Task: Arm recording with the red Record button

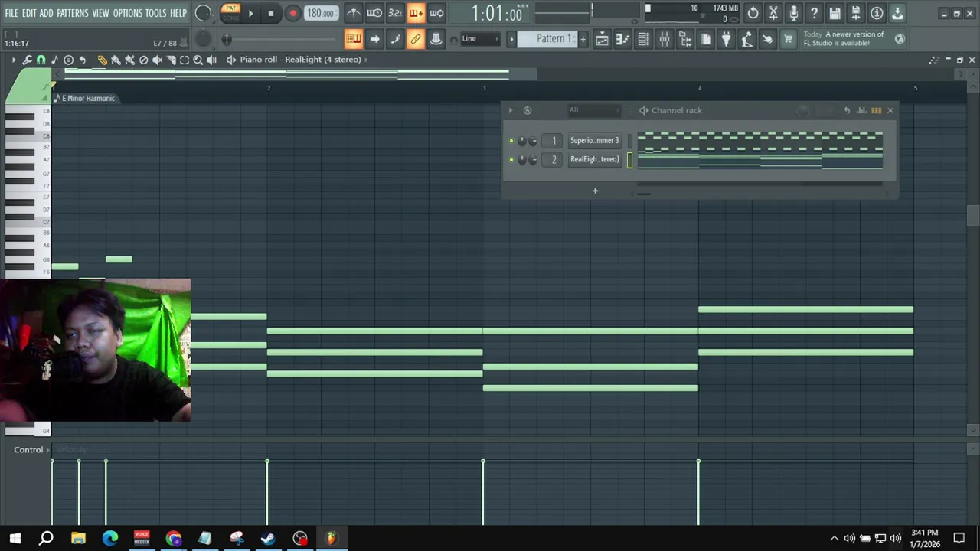Action: 292,13
